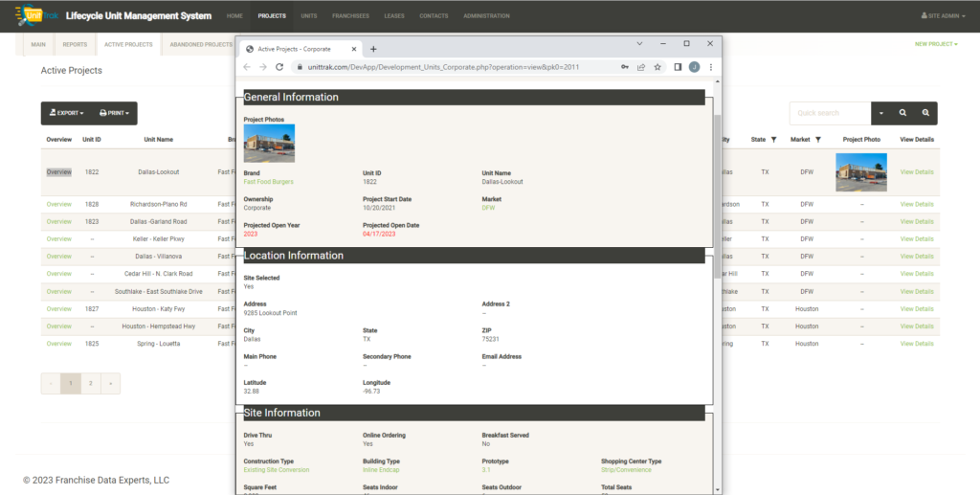
Task: Open the New Project dropdown
Action: click(x=935, y=44)
